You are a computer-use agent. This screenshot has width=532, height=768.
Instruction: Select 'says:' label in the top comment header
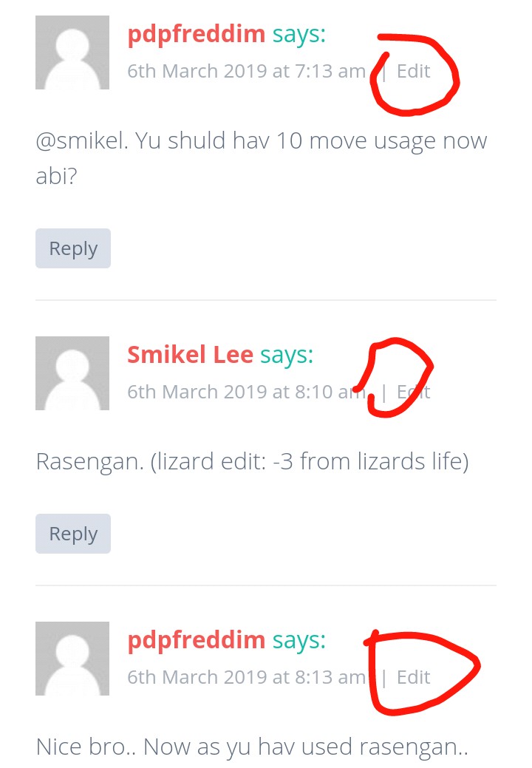[x=299, y=35]
